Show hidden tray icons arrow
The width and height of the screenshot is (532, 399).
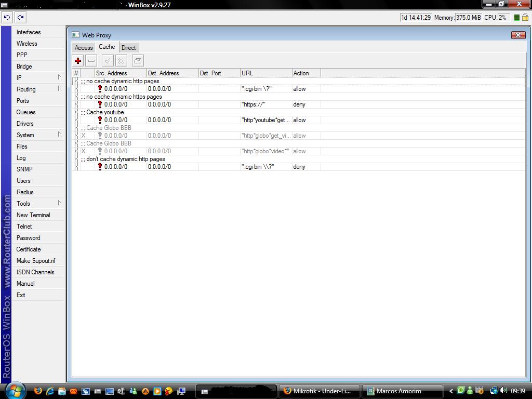pos(451,391)
